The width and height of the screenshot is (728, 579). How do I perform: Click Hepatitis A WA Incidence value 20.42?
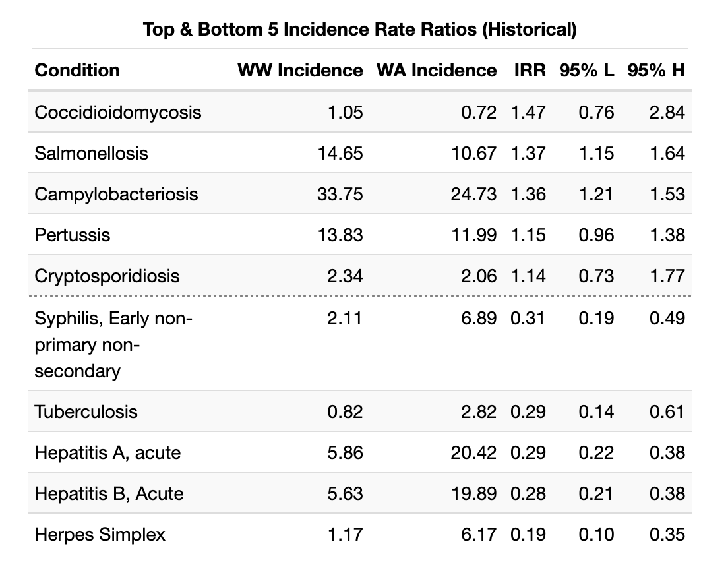473,452
